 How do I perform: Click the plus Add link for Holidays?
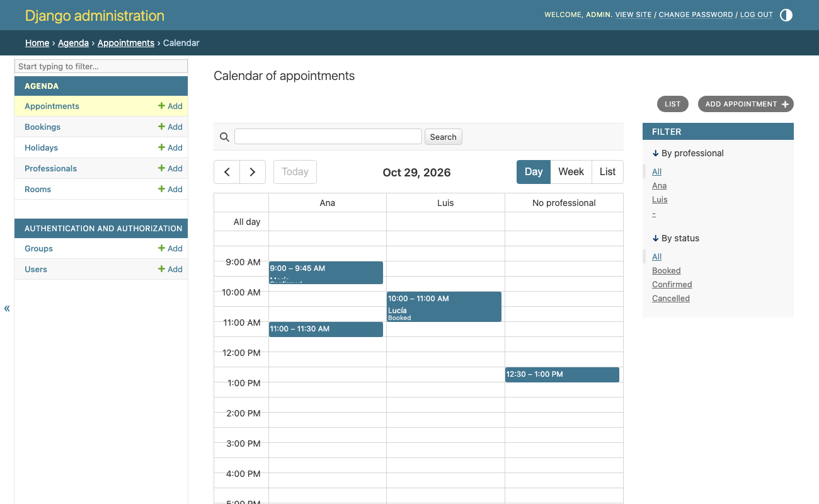coord(170,147)
